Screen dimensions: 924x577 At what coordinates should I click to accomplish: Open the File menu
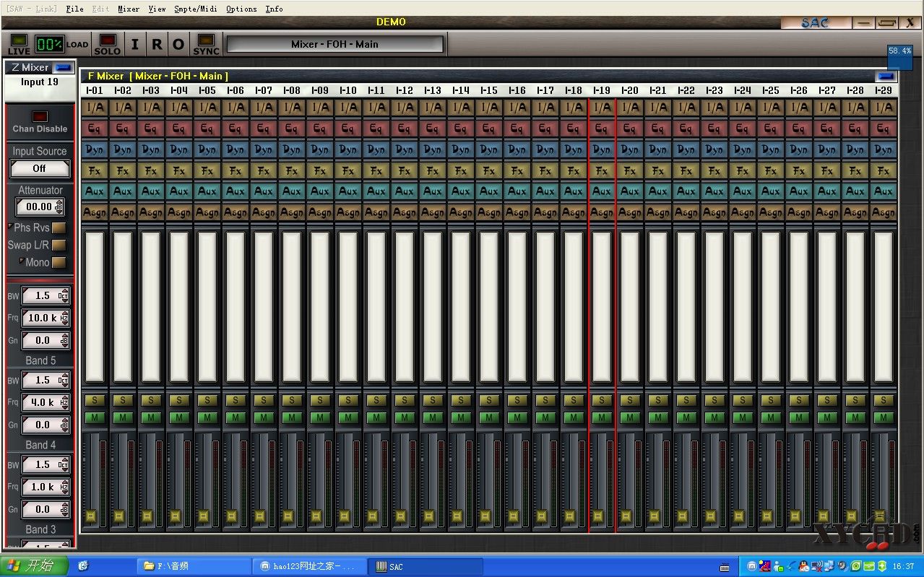click(x=74, y=9)
